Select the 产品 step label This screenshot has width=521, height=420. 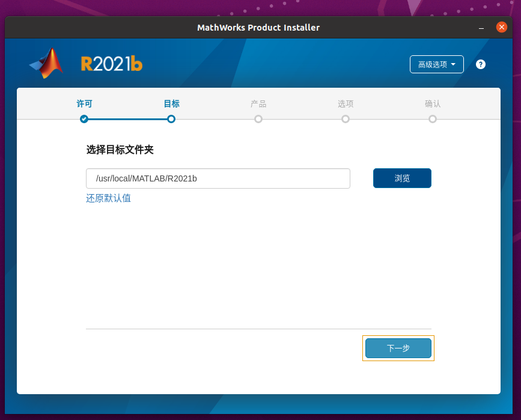click(258, 104)
